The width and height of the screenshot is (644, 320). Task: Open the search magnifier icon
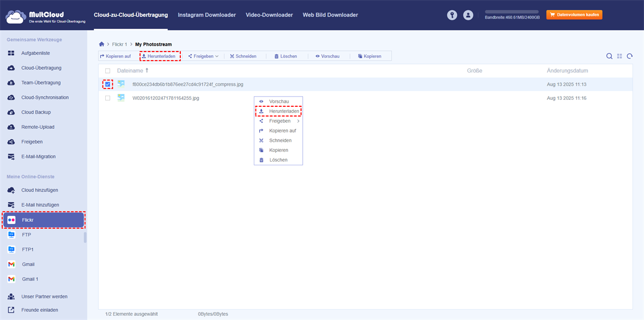[x=609, y=56]
